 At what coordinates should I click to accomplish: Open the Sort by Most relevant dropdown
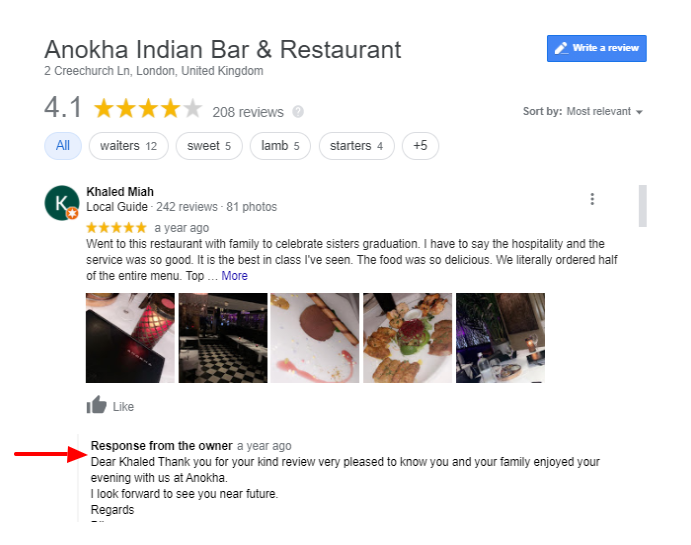pos(583,111)
